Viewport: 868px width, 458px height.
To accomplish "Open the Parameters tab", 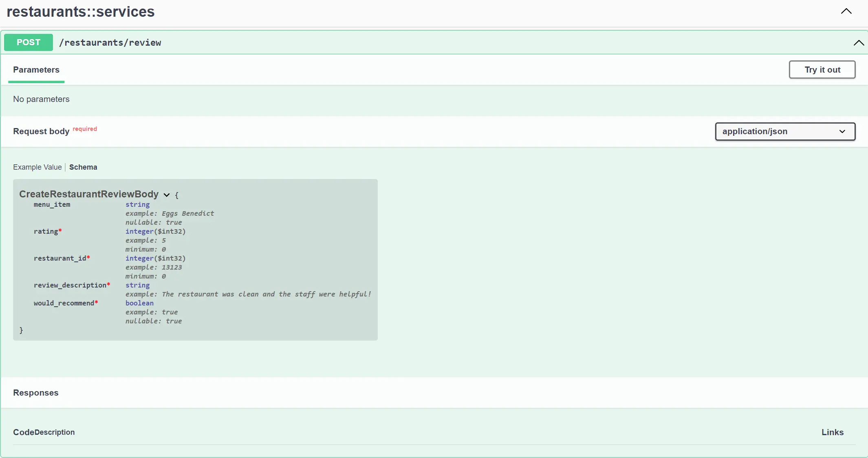I will point(36,69).
